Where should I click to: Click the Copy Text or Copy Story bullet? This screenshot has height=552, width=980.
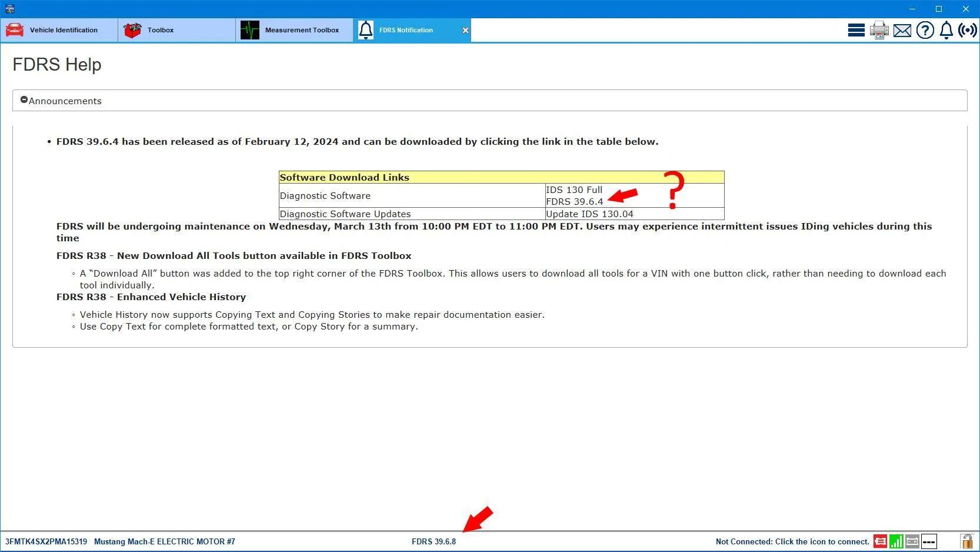point(249,326)
